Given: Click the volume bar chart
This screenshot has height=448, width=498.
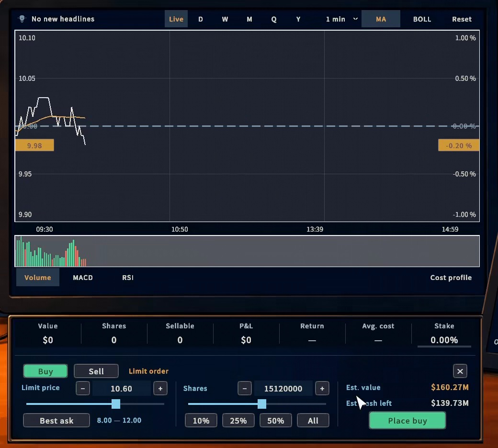Looking at the screenshot, I should click(247, 251).
